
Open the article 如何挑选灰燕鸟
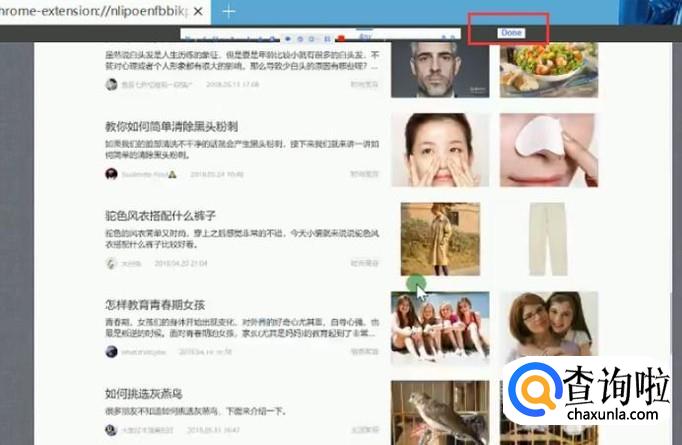(x=144, y=394)
